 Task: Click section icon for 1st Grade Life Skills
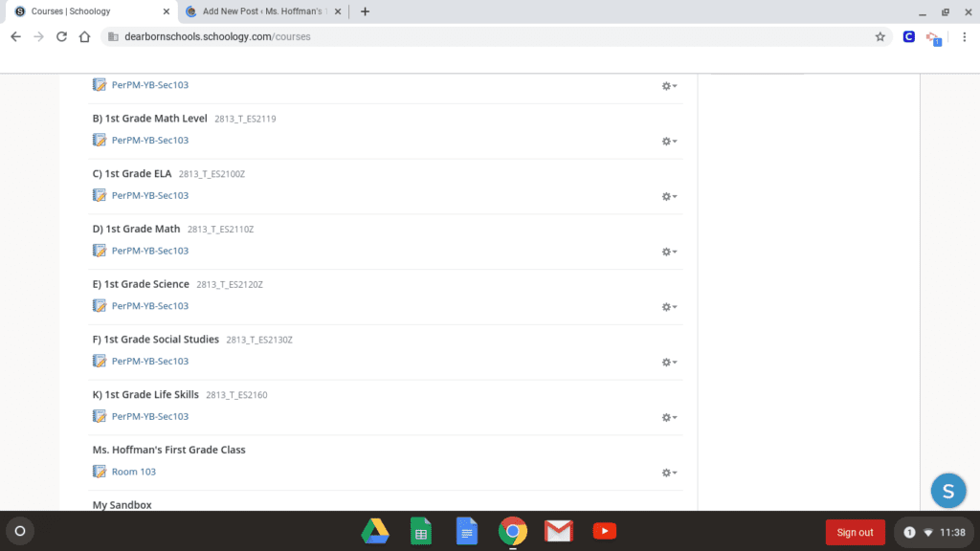coord(100,416)
